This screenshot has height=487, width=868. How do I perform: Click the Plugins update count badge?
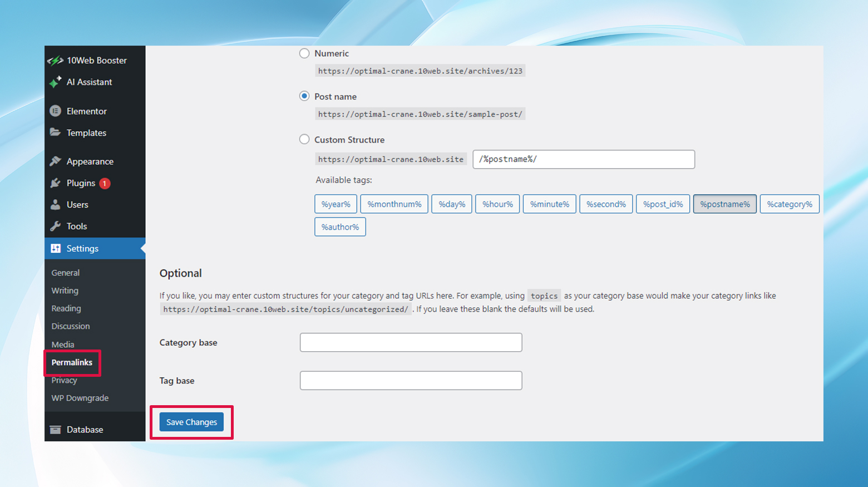pyautogui.click(x=104, y=183)
